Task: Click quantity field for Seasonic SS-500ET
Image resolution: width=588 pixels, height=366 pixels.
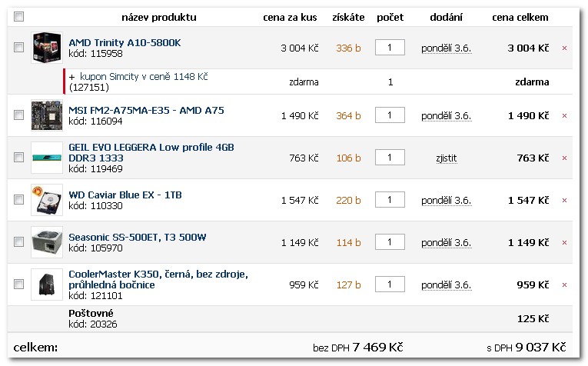Action: coord(390,242)
